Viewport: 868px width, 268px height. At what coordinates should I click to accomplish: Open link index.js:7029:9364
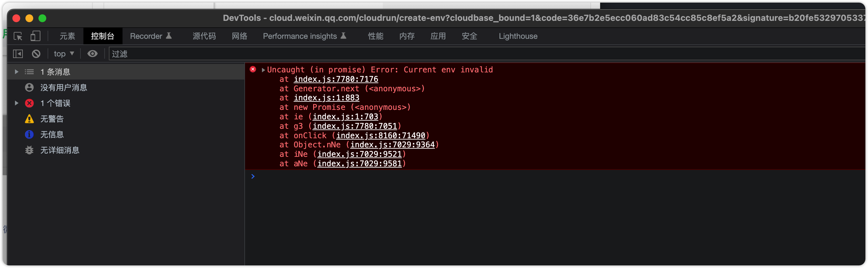393,145
